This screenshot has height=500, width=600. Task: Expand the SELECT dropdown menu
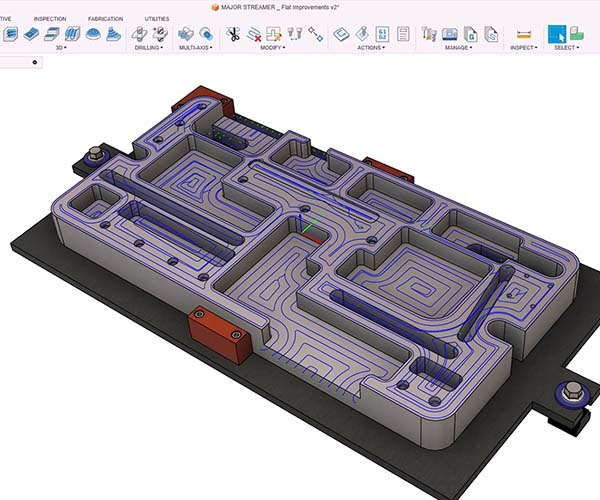pyautogui.click(x=567, y=47)
